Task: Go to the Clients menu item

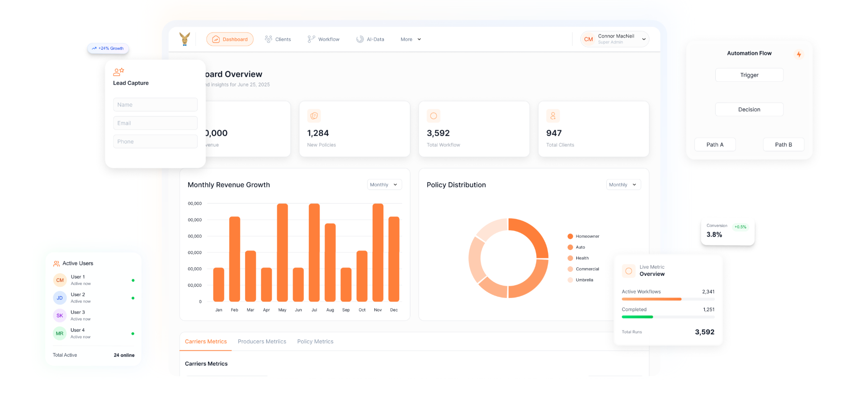Action: tap(278, 39)
